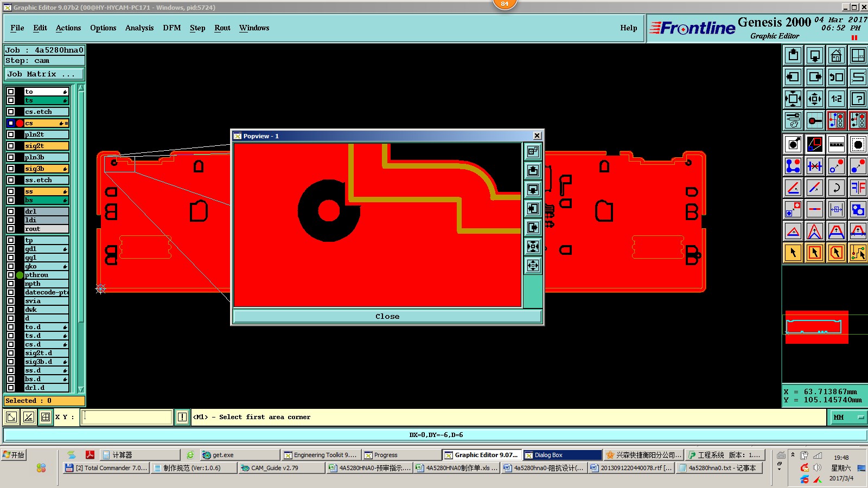Image resolution: width=868 pixels, height=488 pixels.
Task: Switch to Engineering Toolkit taskbar window
Action: point(320,455)
